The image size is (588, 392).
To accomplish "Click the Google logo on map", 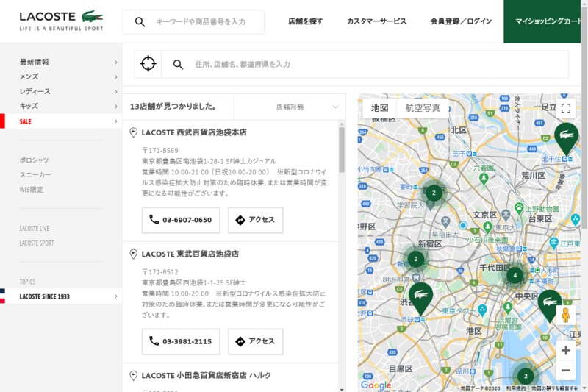I will pyautogui.click(x=376, y=385).
